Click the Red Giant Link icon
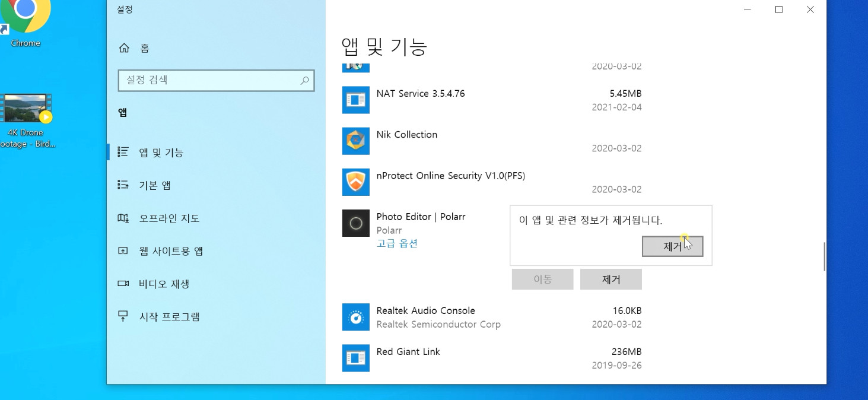Viewport: 868px width, 400px height. (356, 358)
